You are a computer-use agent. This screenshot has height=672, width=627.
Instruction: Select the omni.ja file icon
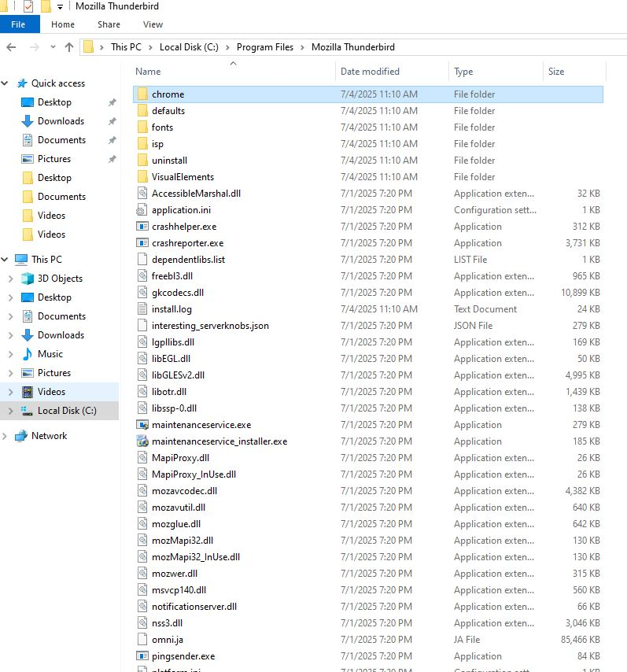pos(142,640)
